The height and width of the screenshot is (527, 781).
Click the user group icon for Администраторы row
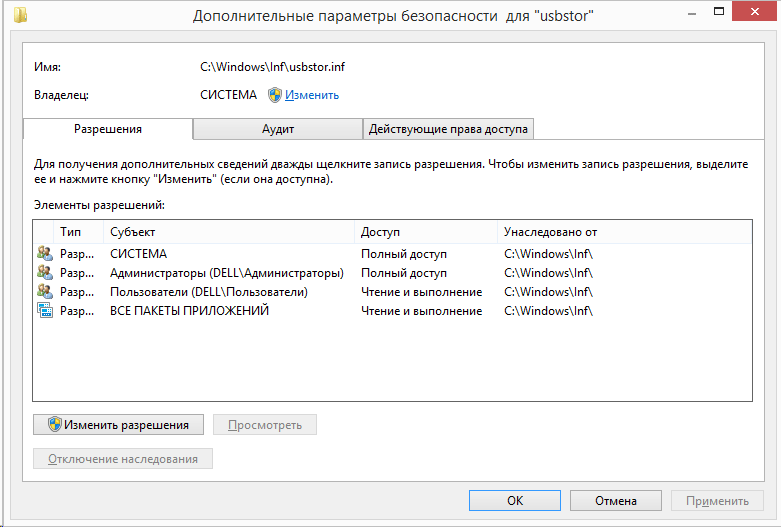pyautogui.click(x=45, y=273)
